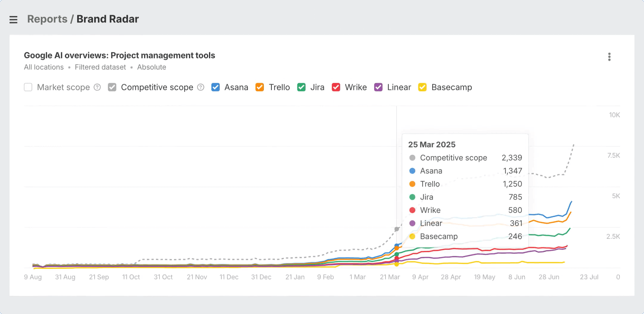644x314 pixels.
Task: Click the '9 Aug' x-axis label
Action: (x=33, y=277)
